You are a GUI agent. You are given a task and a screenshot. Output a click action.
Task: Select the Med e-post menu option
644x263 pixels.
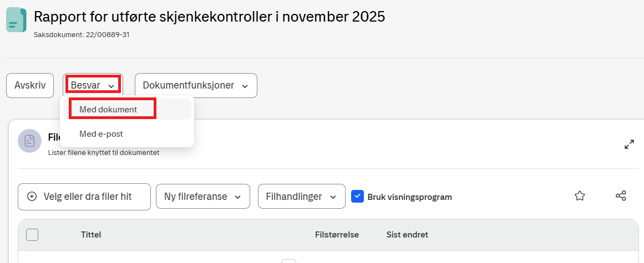pos(101,134)
